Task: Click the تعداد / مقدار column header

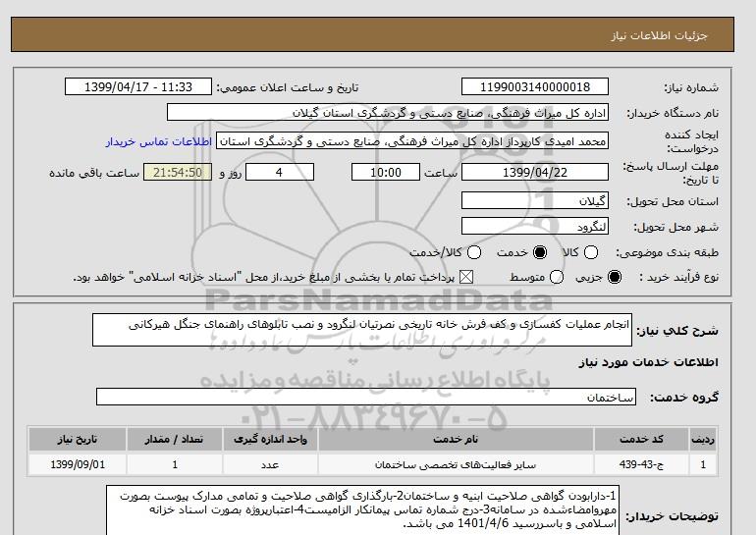Action: pyautogui.click(x=175, y=439)
